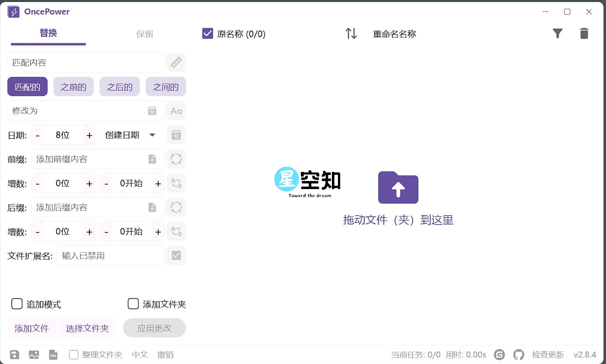Click the save icon at bottom left
The height and width of the screenshot is (364, 606).
point(15,354)
